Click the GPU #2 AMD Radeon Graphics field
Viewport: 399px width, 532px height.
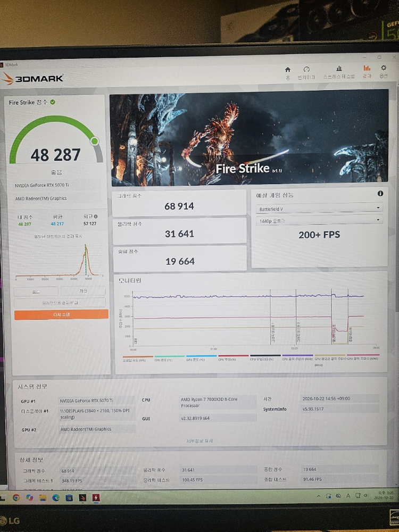[97, 429]
